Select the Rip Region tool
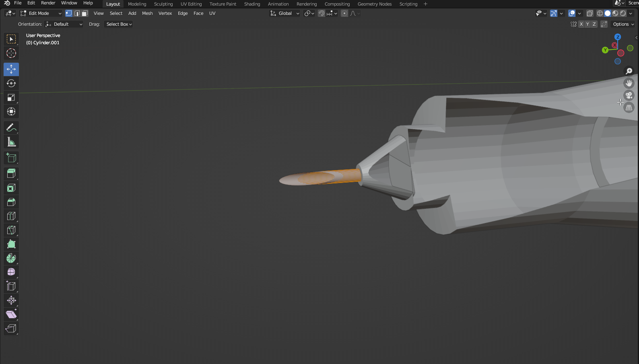This screenshot has height=364, width=639. click(11, 329)
